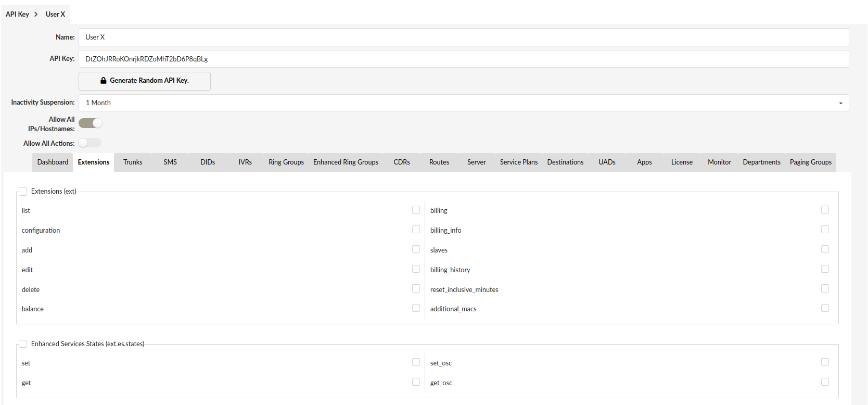This screenshot has height=405, width=868.
Task: Click into the API Key text field
Action: 463,59
